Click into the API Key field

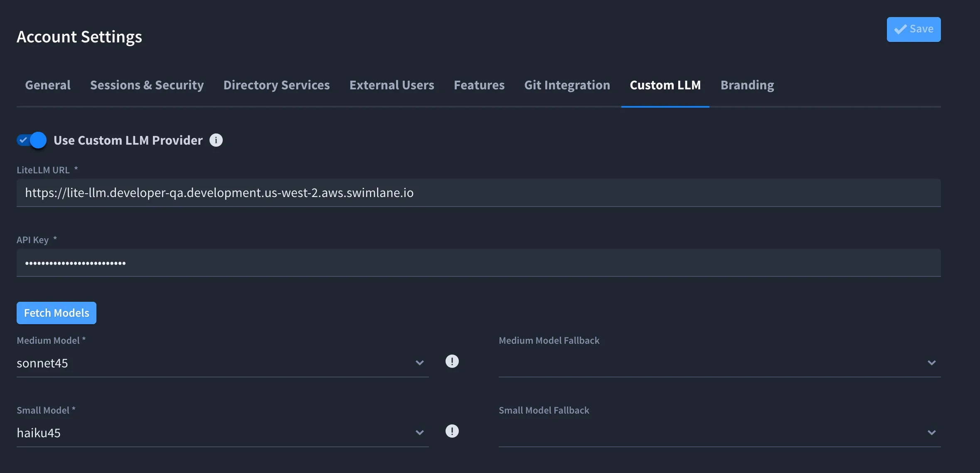coord(478,263)
